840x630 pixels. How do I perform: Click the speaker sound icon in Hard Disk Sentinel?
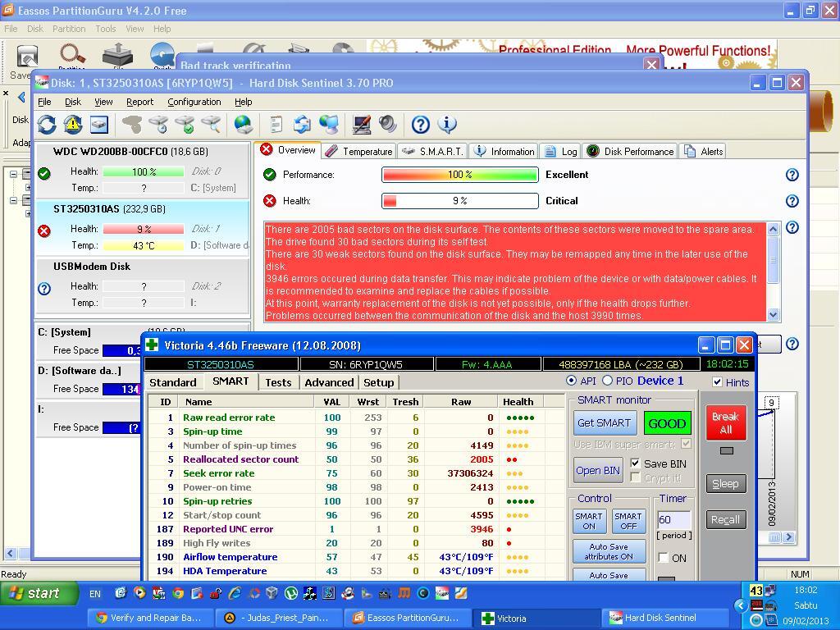pos(388,125)
